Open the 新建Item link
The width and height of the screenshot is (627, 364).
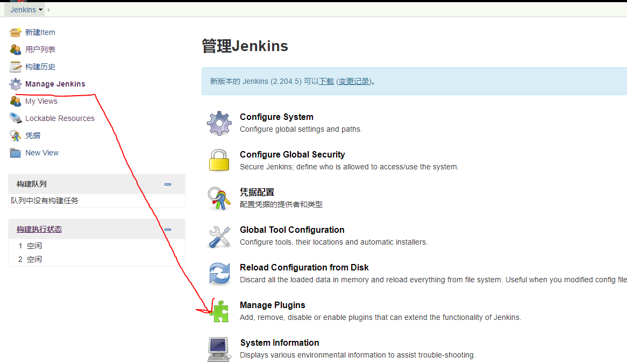pos(40,32)
